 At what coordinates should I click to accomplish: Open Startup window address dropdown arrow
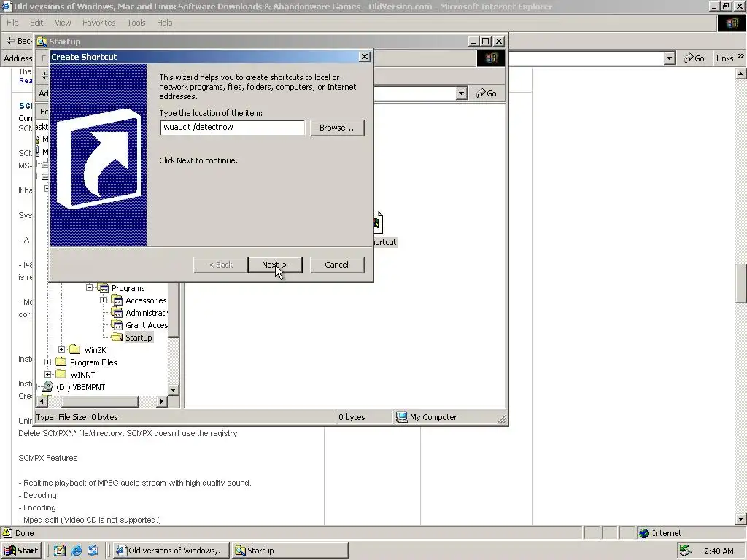click(x=461, y=93)
